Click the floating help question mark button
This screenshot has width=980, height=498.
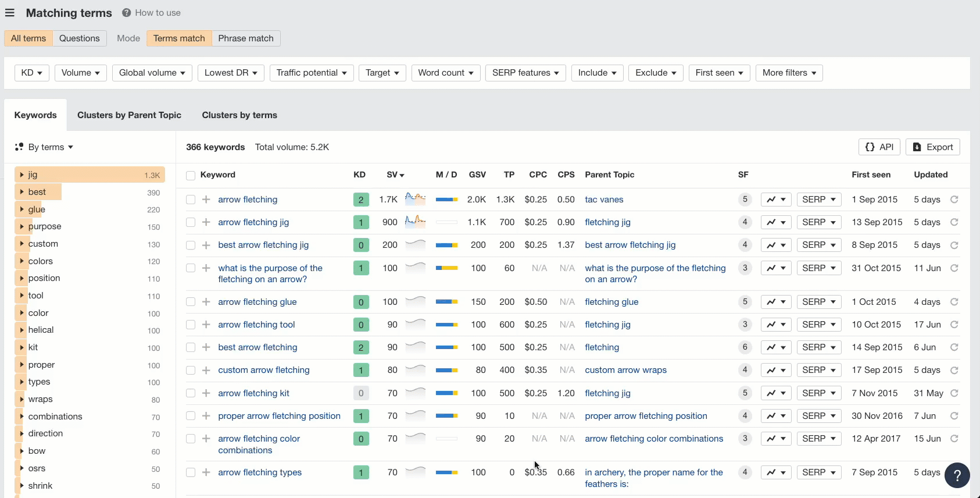pyautogui.click(x=957, y=475)
